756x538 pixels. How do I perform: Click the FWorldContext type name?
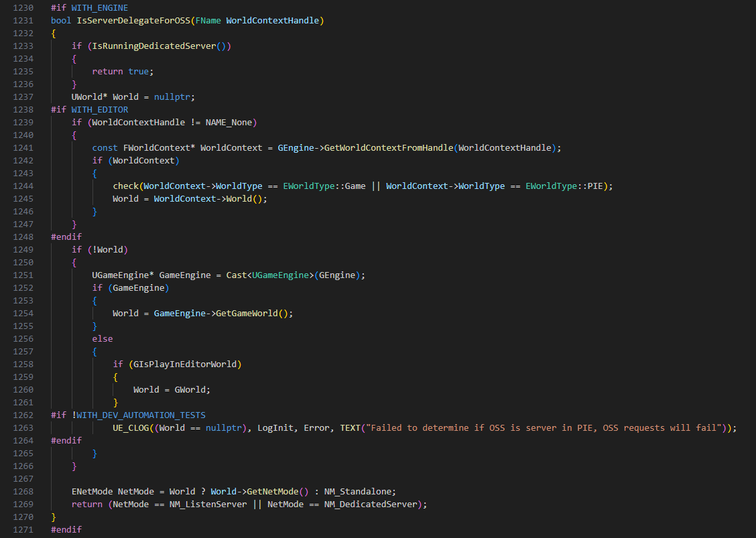(x=157, y=148)
